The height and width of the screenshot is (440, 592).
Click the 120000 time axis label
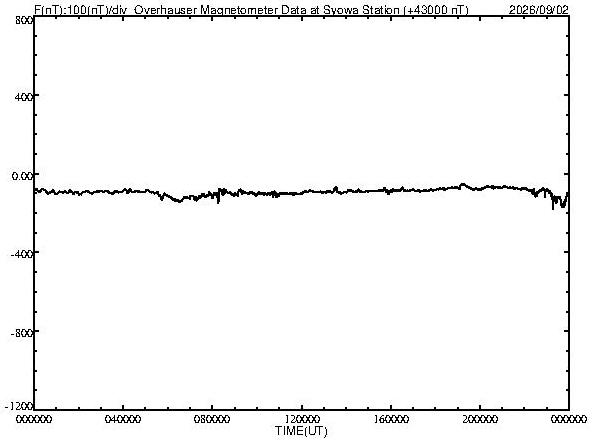(302, 419)
